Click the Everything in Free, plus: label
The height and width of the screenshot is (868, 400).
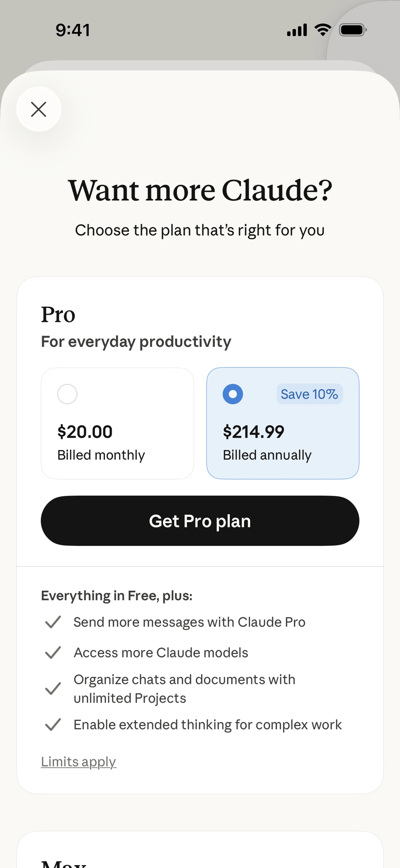point(116,596)
